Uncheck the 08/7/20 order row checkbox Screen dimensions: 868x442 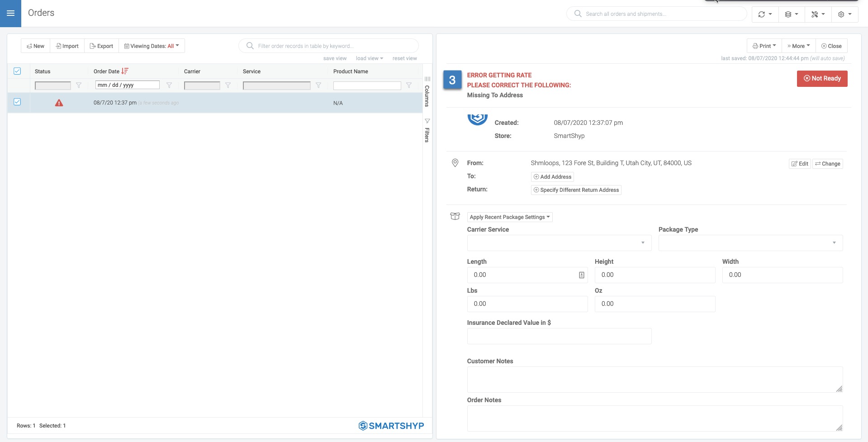pos(17,102)
